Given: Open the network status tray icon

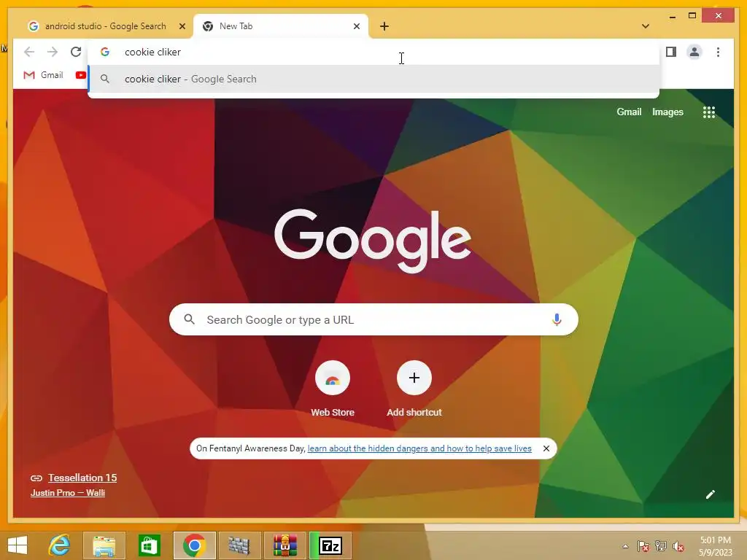Looking at the screenshot, I should (x=661, y=546).
